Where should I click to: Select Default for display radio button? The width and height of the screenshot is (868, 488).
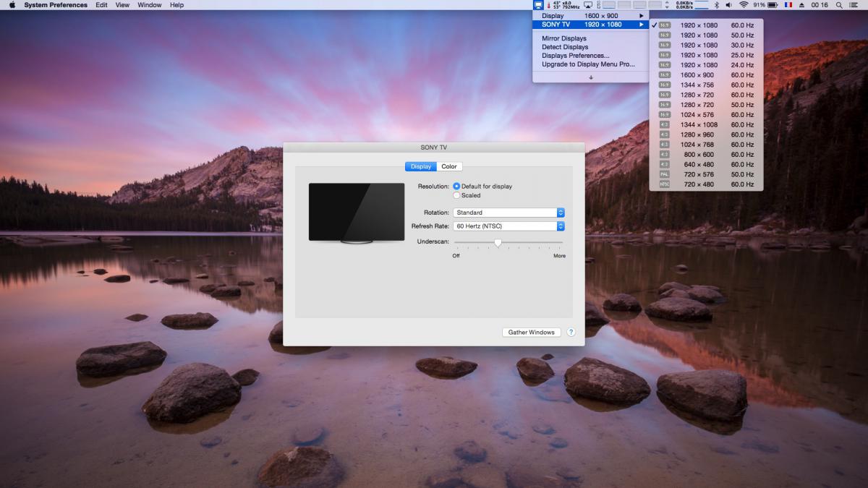point(456,187)
